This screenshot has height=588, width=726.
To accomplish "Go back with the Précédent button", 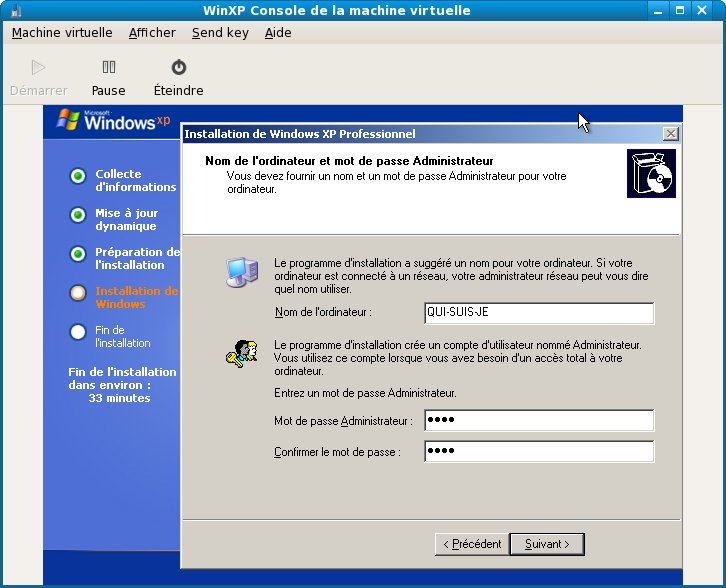I will (x=471, y=544).
